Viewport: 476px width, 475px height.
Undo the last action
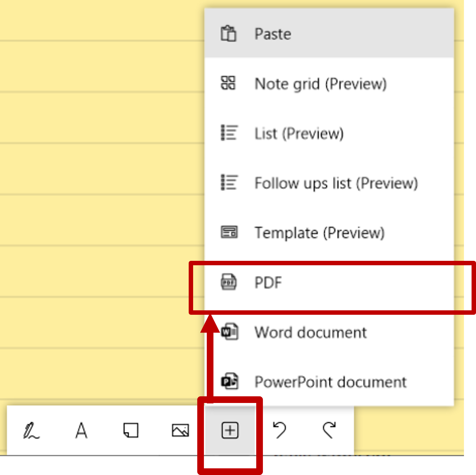[279, 431]
